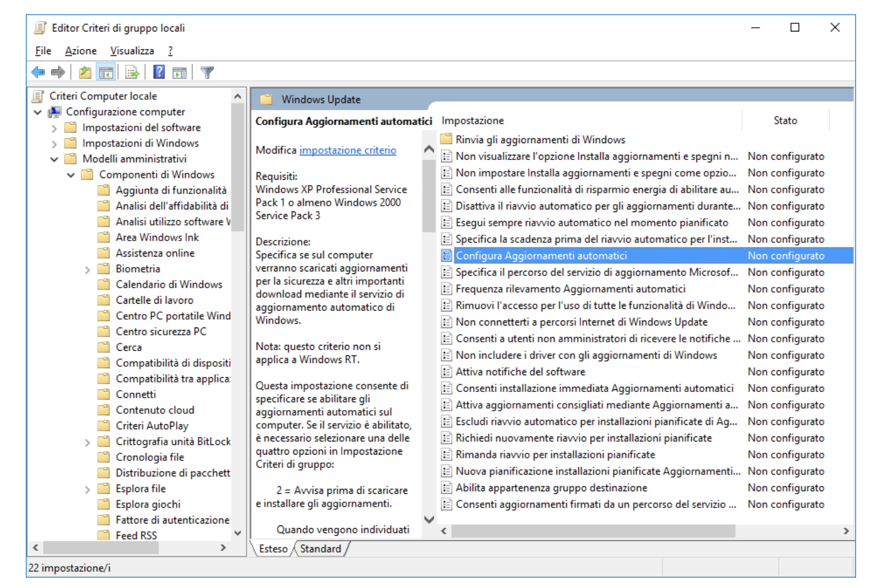Screen dimensions: 869x588
Task: Expand the Crittografia unità BitLocker node
Action: click(x=88, y=442)
